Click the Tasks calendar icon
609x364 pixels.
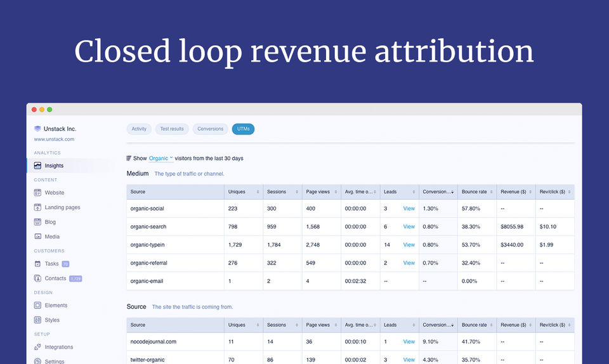(37, 264)
